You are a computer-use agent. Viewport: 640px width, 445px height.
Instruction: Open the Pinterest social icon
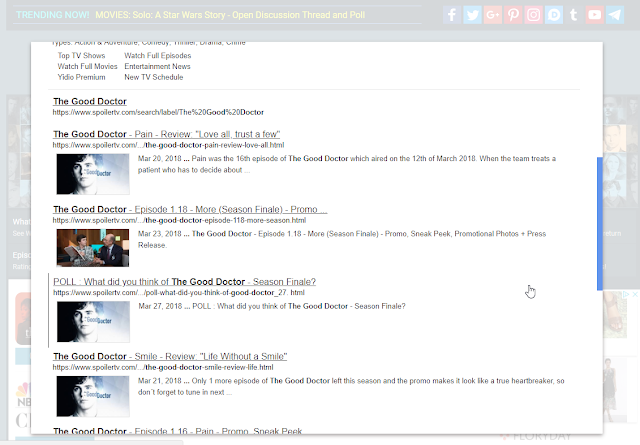[513, 15]
